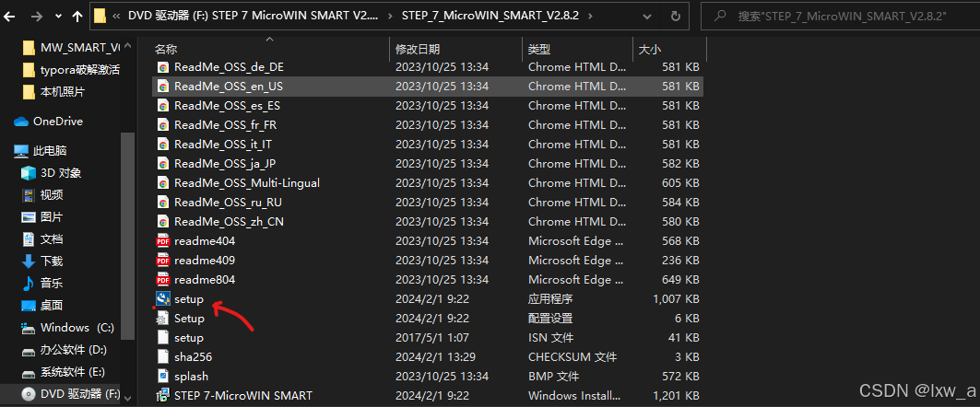Expand the chevron after STEP_7_MicroWIN_SMART_V2.8.2 path

pos(590,17)
